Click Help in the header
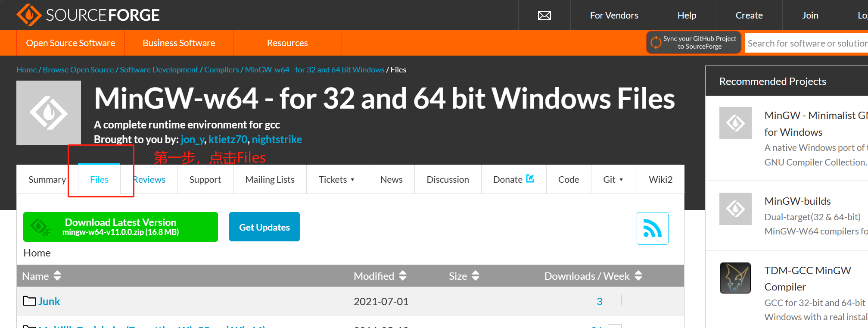Viewport: 868px width, 328px height. [x=687, y=15]
